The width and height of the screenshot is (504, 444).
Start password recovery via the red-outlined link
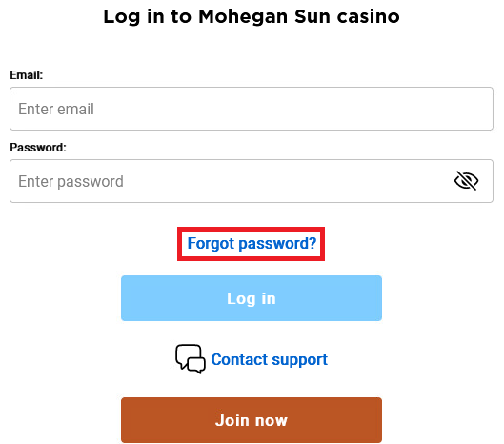252,243
